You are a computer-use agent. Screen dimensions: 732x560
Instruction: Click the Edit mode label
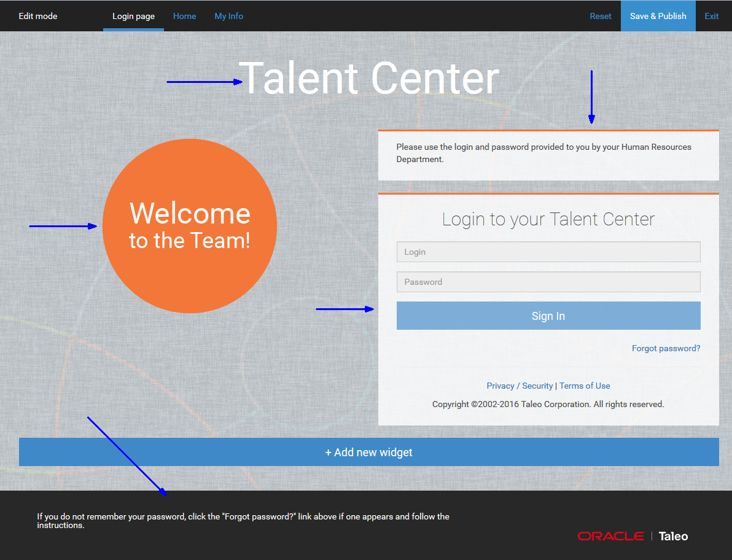(38, 17)
